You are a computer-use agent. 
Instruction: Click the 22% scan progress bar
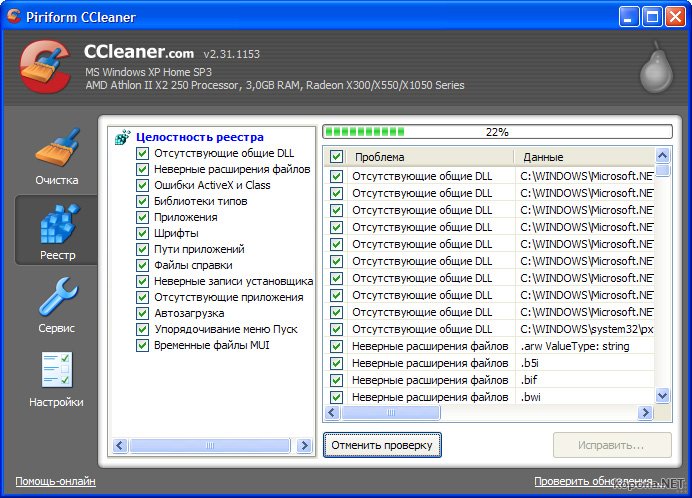(x=497, y=132)
